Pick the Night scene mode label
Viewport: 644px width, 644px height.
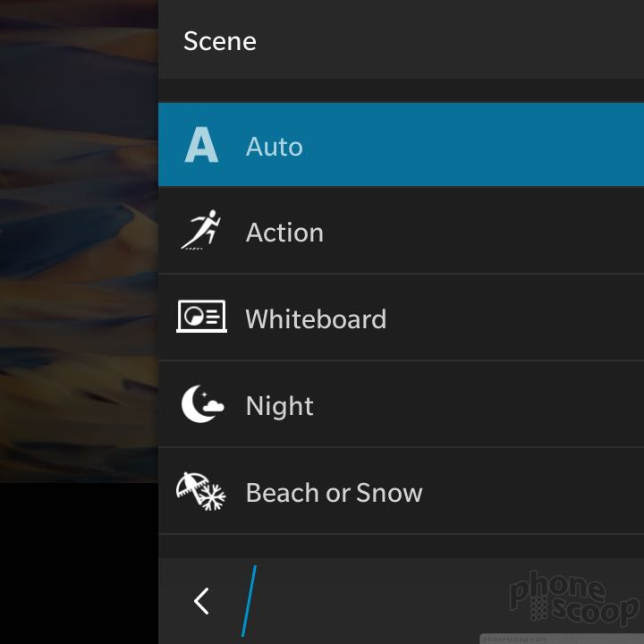coord(279,406)
